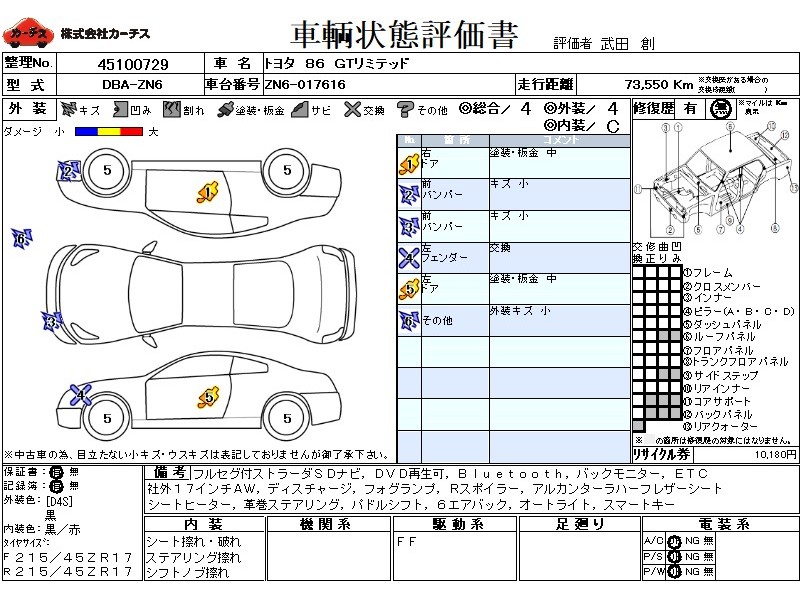This screenshot has width=800, height=600.
Task: Click the FF drivetrain note
Action: click(407, 542)
